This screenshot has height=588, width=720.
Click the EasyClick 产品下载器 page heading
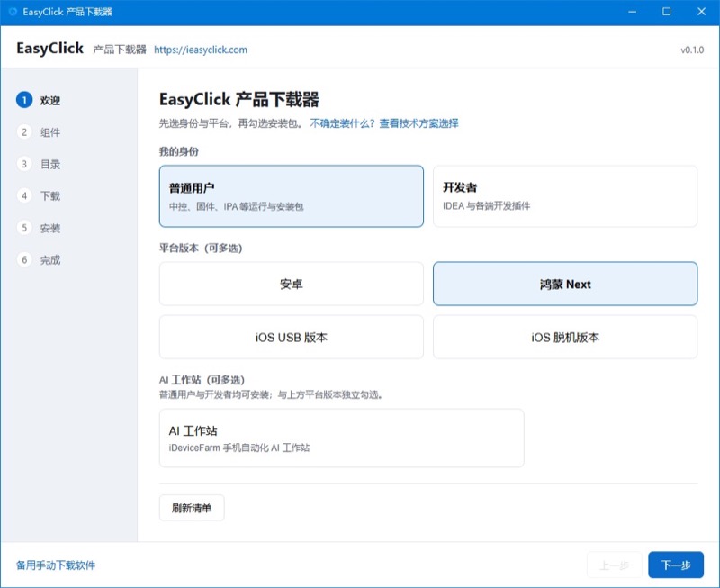pos(239,100)
